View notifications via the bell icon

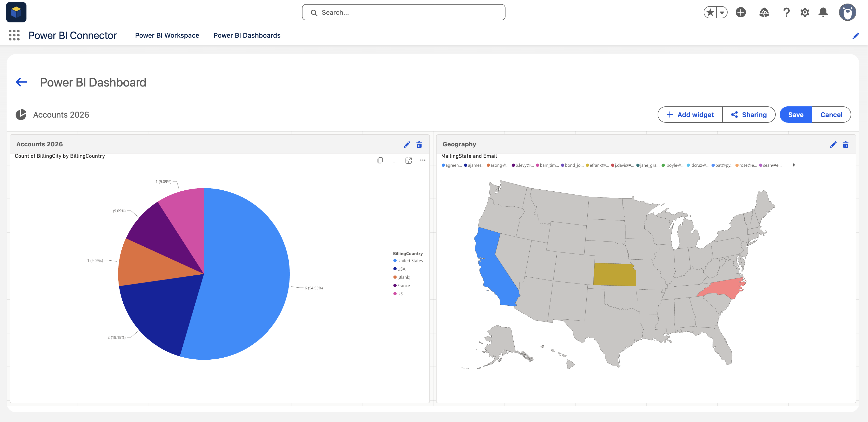point(823,12)
